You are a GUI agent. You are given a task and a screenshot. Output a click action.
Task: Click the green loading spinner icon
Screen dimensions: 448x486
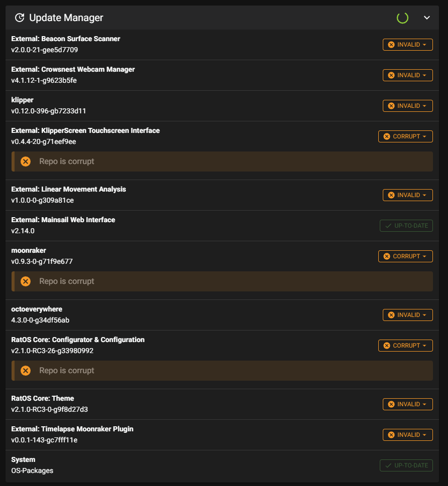[x=402, y=18]
